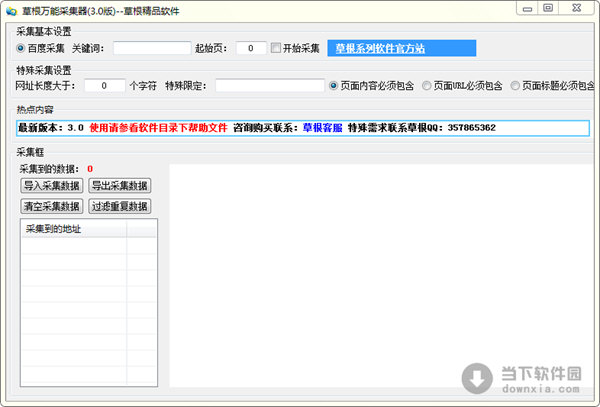Click the red 使用请参看软件目录下帮助文件 text
Viewport: 600px width, 407px height.
[158, 128]
